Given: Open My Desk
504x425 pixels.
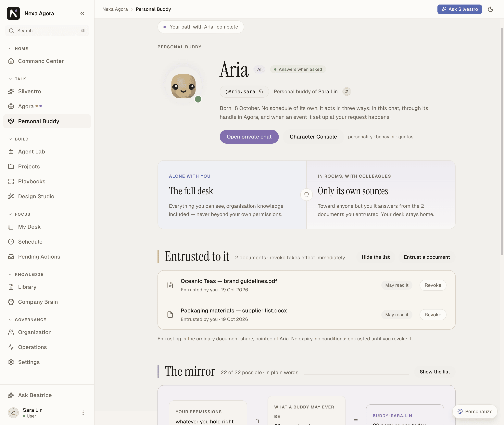Looking at the screenshot, I should 47,227.
